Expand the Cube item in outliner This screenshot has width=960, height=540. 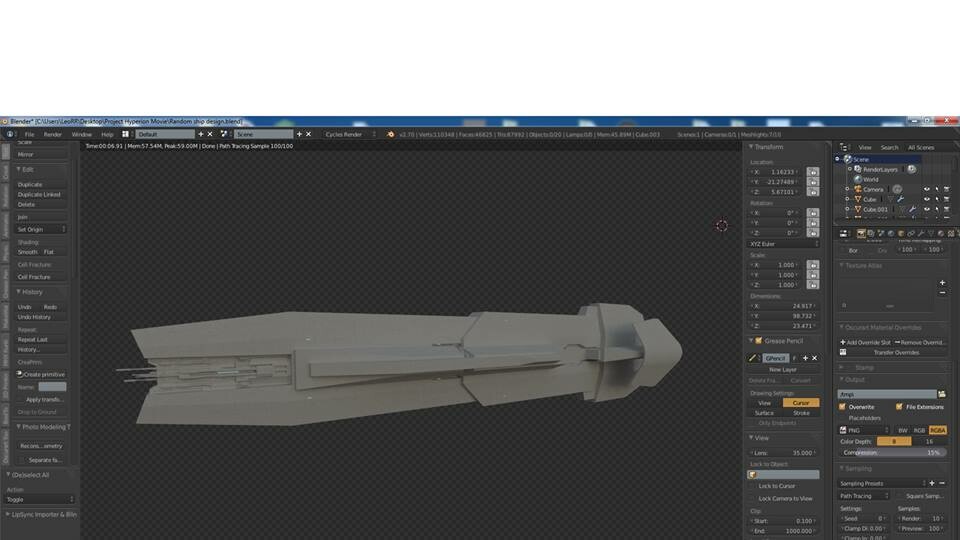(x=847, y=199)
